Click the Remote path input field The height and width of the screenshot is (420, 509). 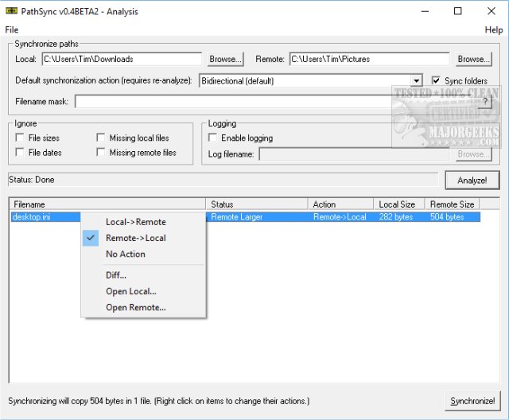click(369, 59)
